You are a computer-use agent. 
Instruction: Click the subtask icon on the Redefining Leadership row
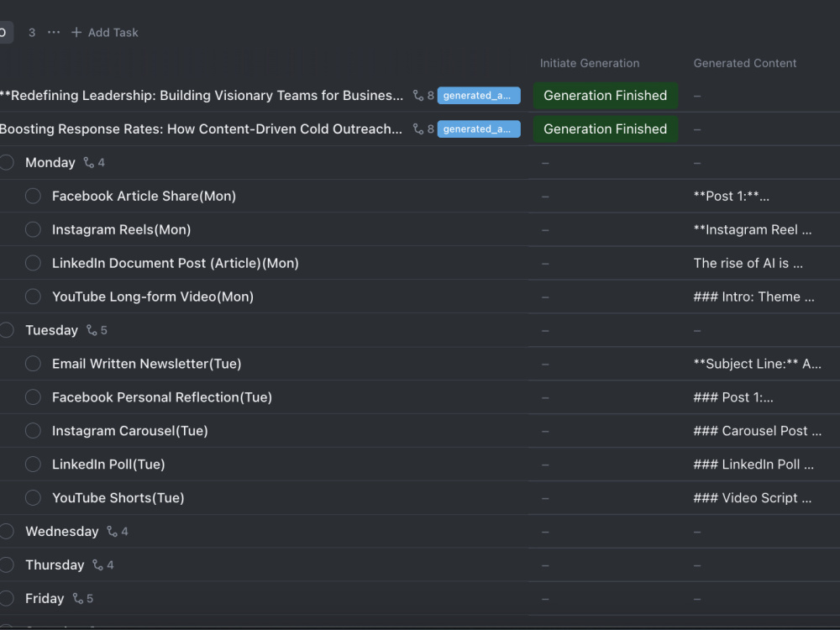tap(418, 96)
